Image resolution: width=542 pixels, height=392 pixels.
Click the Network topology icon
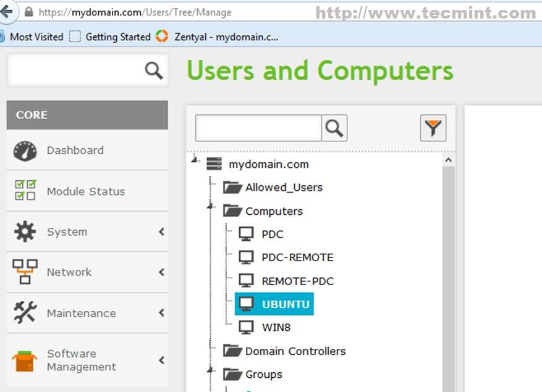(25, 272)
